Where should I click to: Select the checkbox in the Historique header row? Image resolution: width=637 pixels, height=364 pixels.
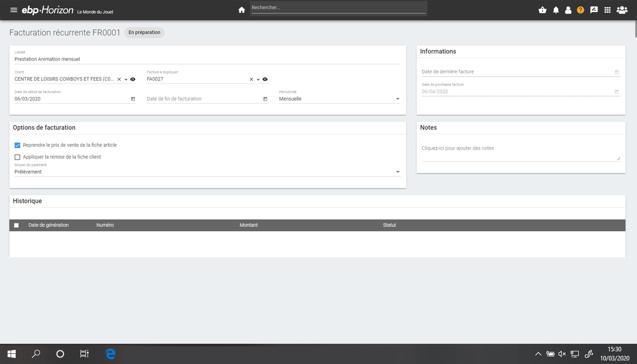16,225
